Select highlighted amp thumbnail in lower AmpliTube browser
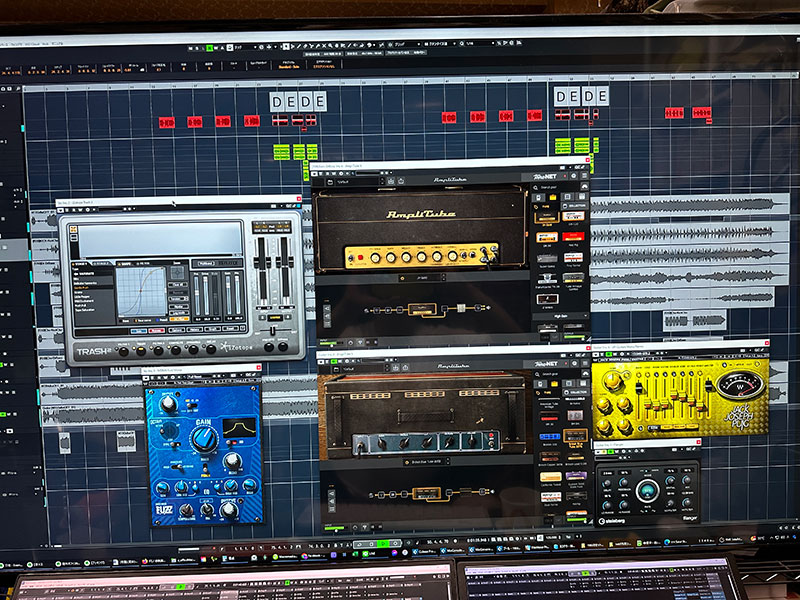 coord(575,436)
